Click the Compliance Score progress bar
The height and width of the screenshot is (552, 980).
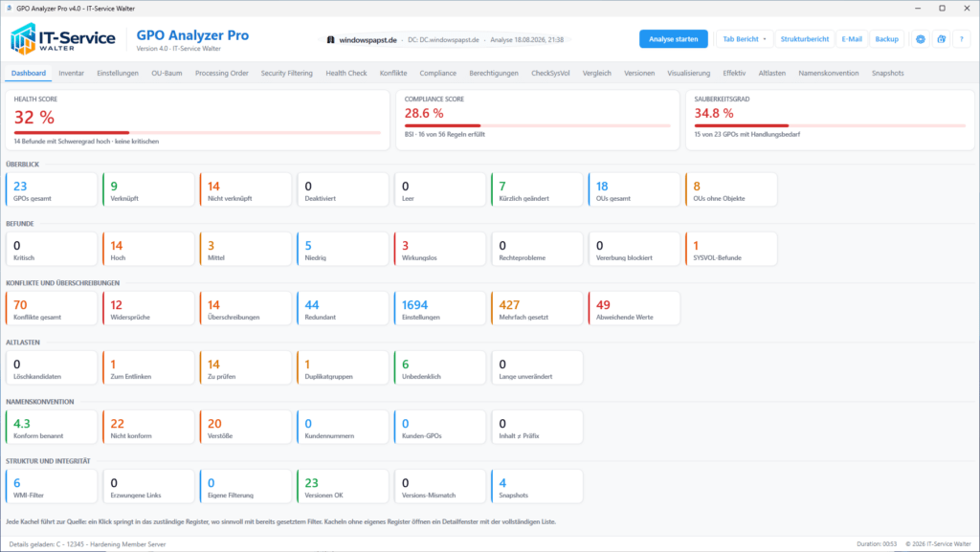click(x=538, y=125)
